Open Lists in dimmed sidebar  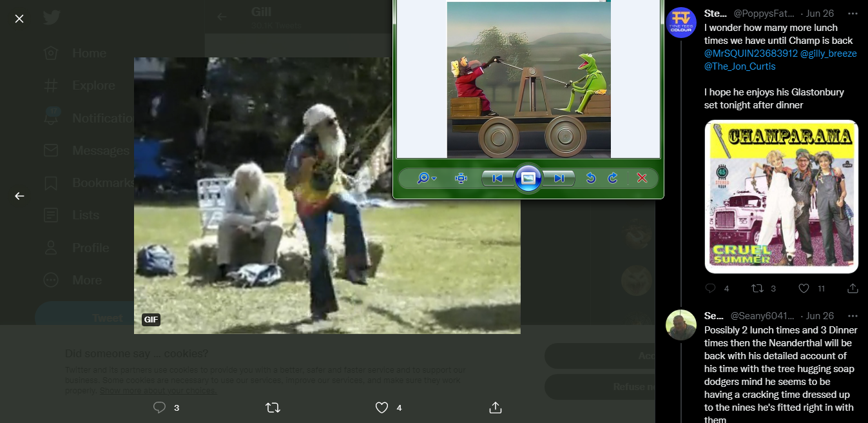(71, 215)
